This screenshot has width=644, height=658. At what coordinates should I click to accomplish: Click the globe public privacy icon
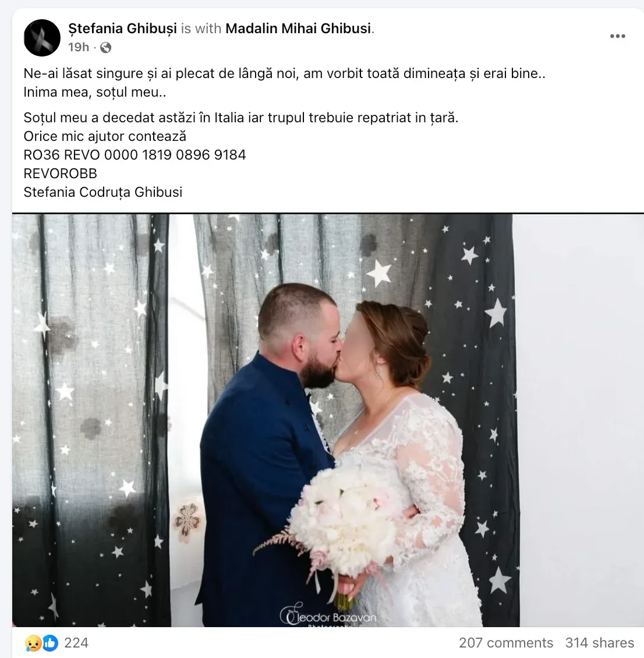coord(106,47)
